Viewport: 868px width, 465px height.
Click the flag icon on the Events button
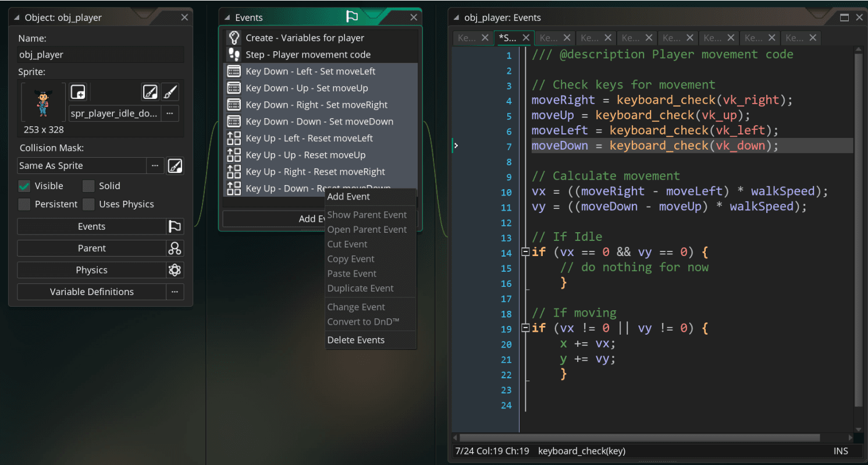click(173, 226)
